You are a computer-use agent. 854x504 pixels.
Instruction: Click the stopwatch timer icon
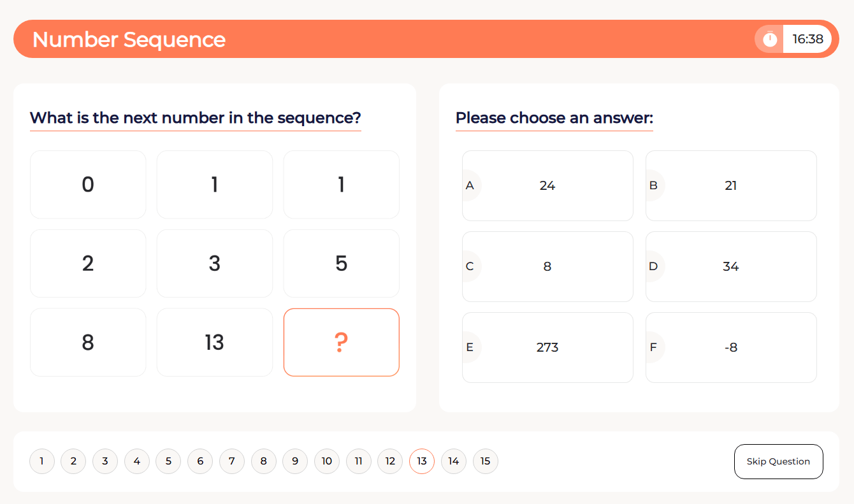tap(770, 39)
